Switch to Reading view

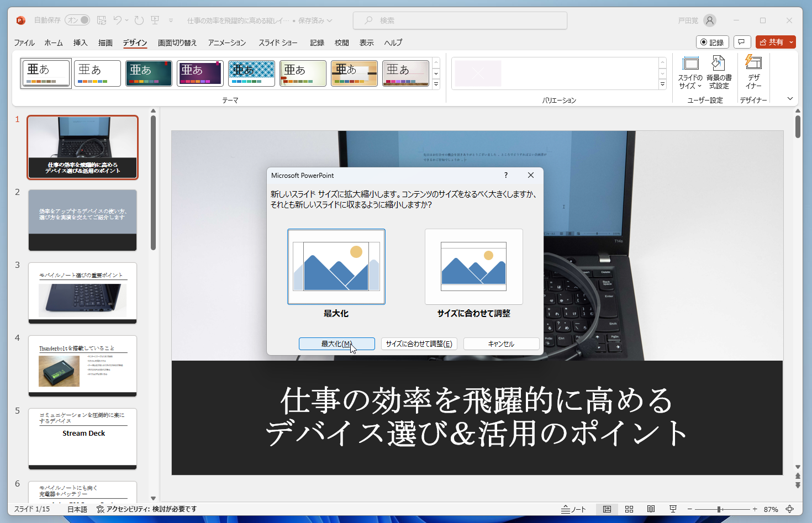[651, 509]
